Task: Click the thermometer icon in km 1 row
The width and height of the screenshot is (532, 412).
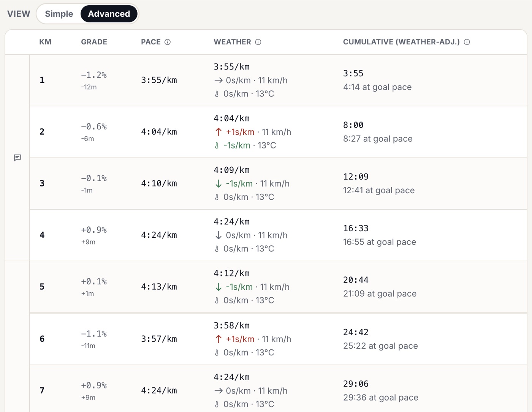Action: (x=217, y=94)
